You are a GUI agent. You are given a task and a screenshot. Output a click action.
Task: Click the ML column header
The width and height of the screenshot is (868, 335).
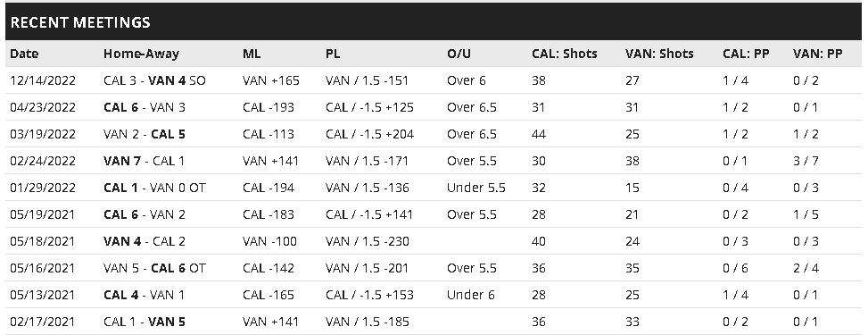point(252,54)
